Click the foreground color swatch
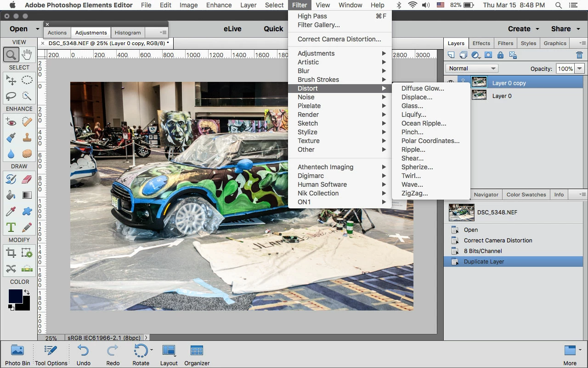 (15, 296)
